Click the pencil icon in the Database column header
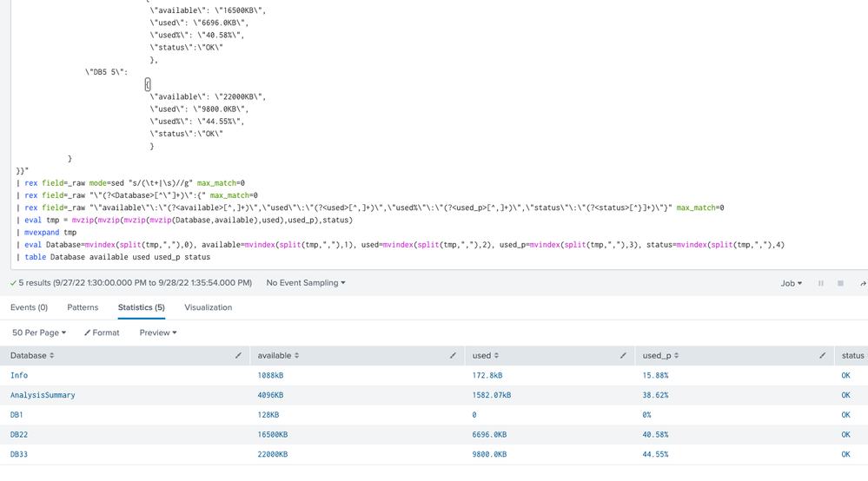The width and height of the screenshot is (868, 481). [x=238, y=356]
